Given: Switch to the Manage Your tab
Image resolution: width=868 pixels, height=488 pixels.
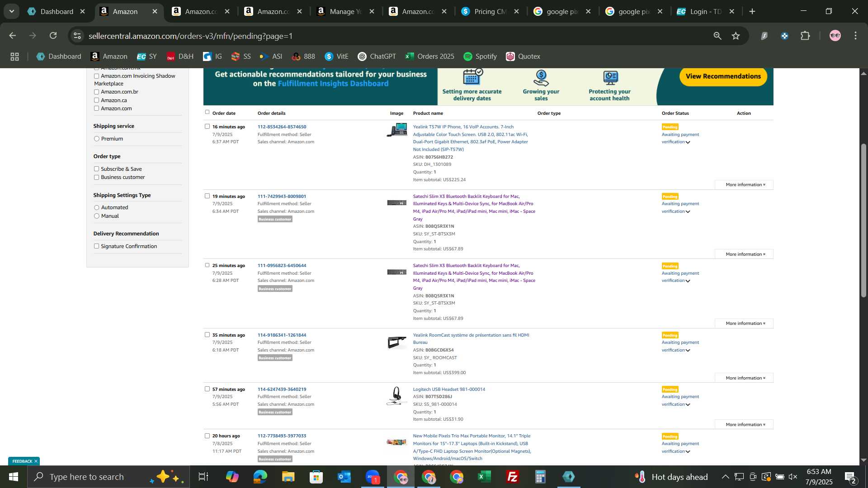Looking at the screenshot, I should tap(346, 11).
